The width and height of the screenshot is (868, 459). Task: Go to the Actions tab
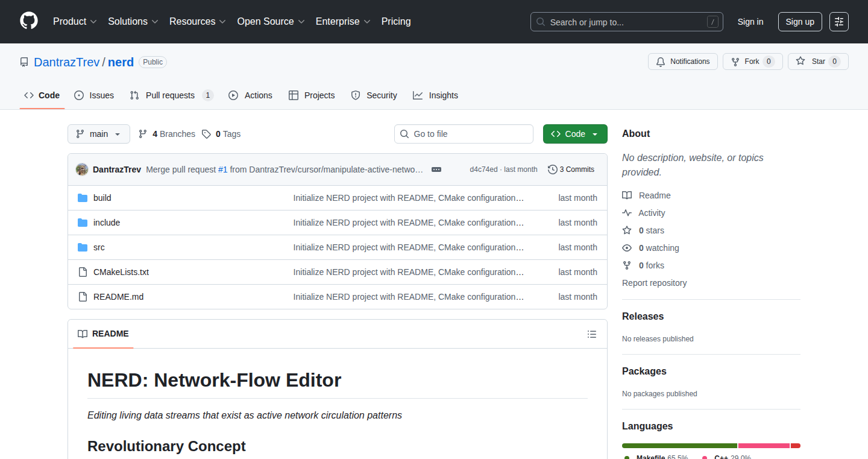pos(251,95)
